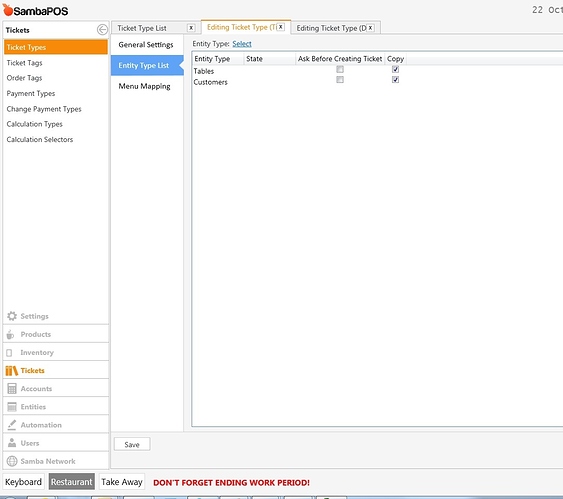Image resolution: width=563 pixels, height=499 pixels.
Task: Close the Ticket Type List tab
Action: [x=191, y=28]
